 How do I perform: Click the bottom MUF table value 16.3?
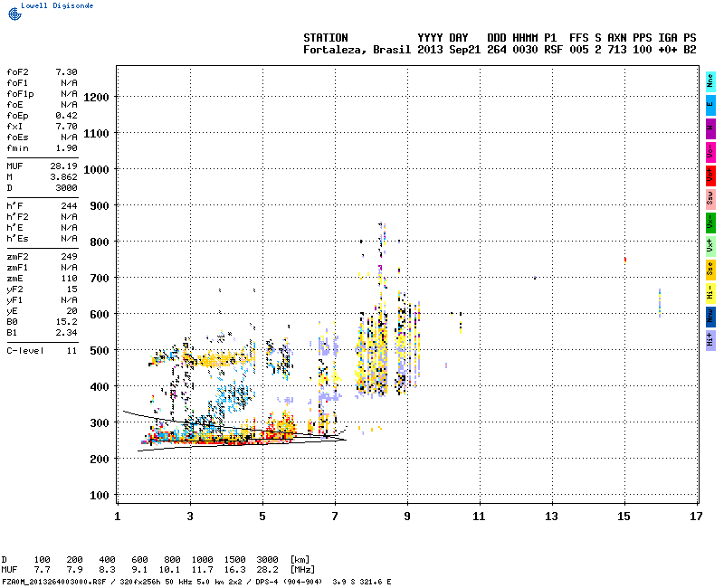click(234, 570)
